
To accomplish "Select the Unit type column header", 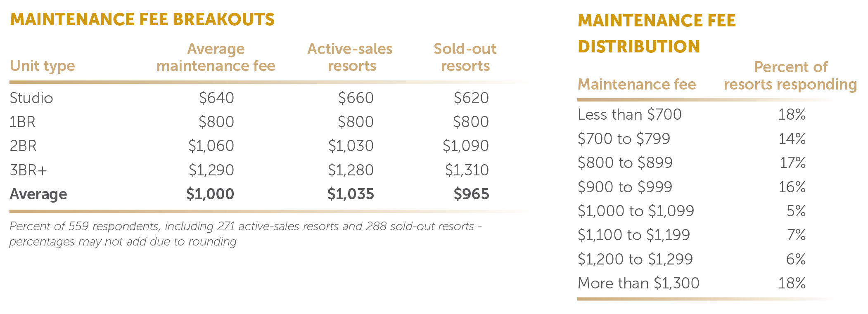I will (x=42, y=66).
